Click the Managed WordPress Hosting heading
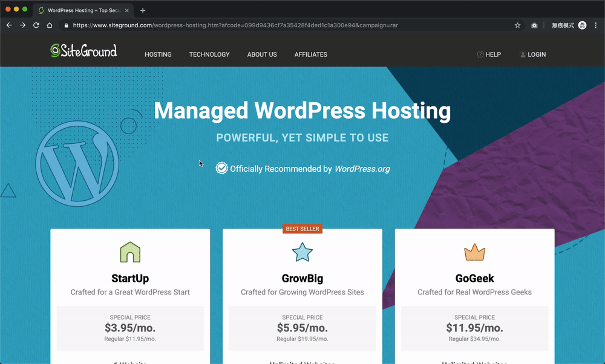 pos(302,111)
